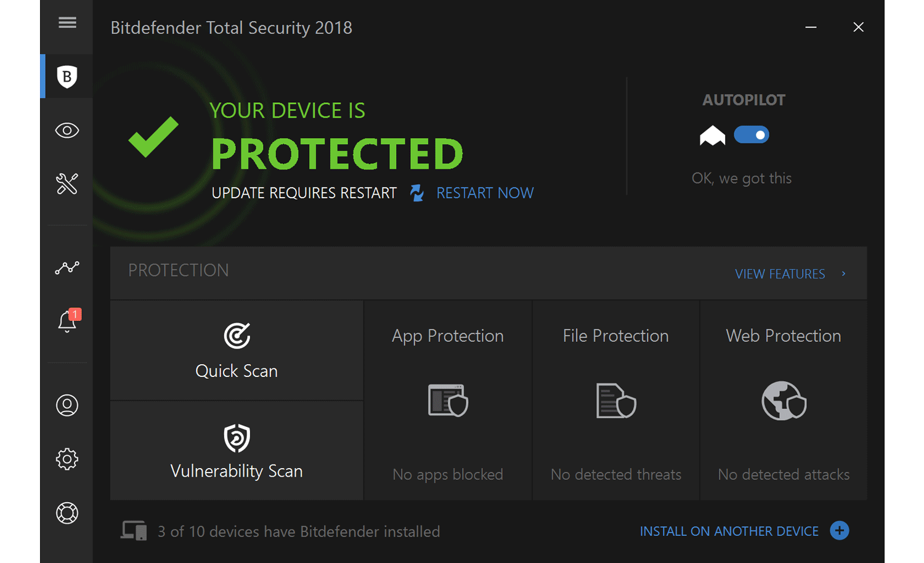
Task: Open the Activity graph section
Action: [x=67, y=267]
